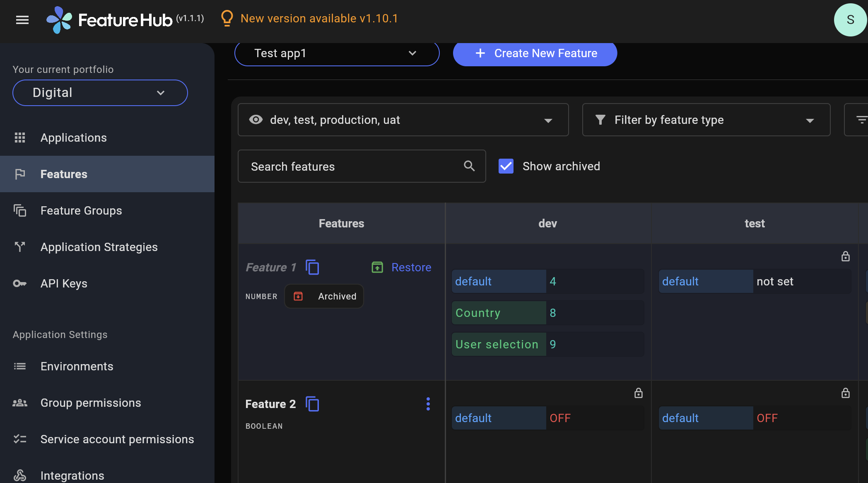Click the green unarchive icon by Restore
The width and height of the screenshot is (868, 483).
pyautogui.click(x=377, y=267)
